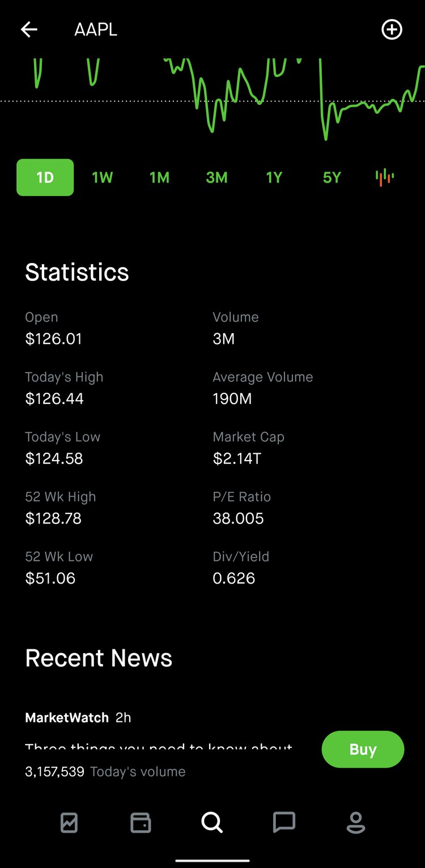Tap the Statistics section header
Viewport: 425px width, 868px height.
[x=76, y=272]
